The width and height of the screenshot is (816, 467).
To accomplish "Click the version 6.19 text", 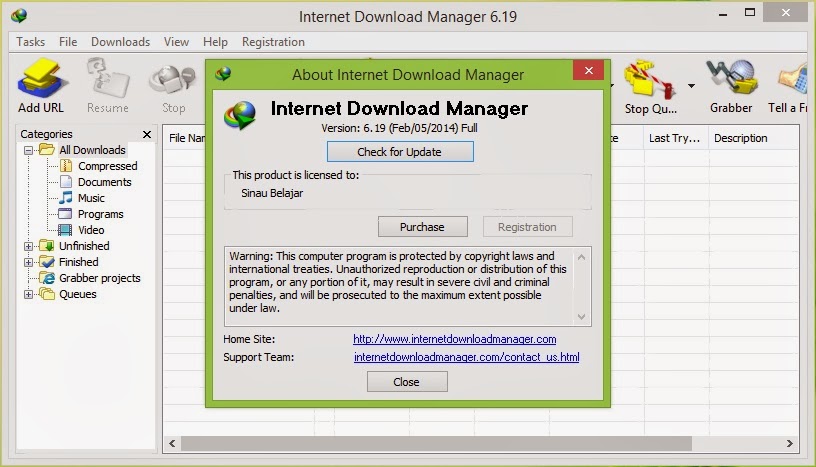I will tap(399, 128).
